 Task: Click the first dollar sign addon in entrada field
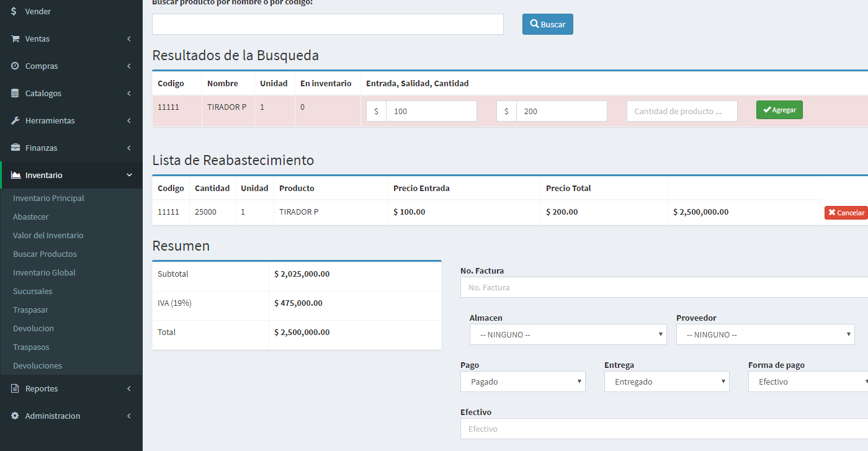(376, 111)
